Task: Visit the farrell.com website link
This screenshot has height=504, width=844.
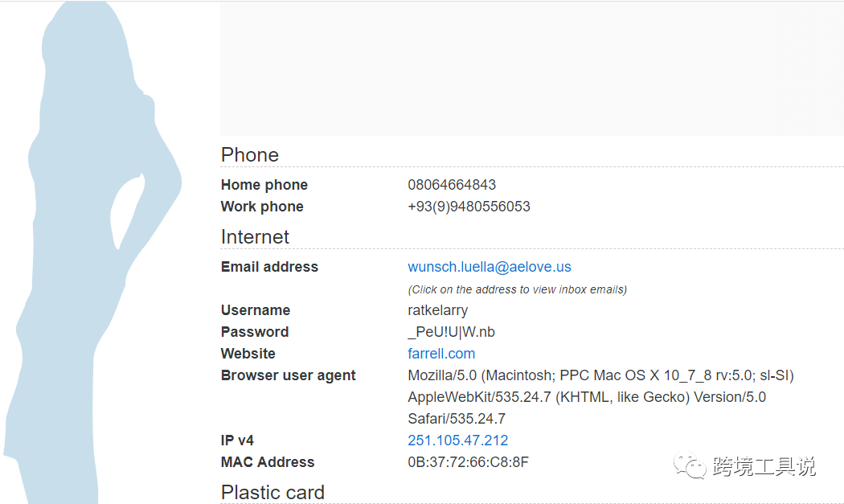Action: (441, 354)
